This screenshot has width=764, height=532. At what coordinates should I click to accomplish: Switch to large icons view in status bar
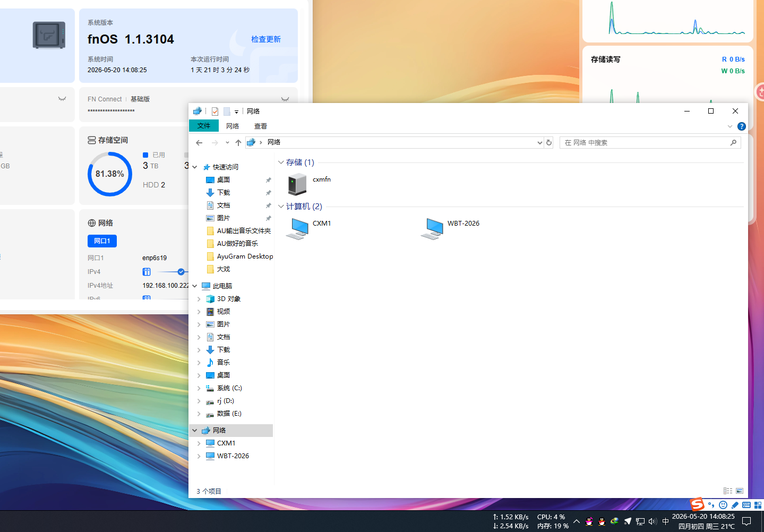(x=740, y=491)
